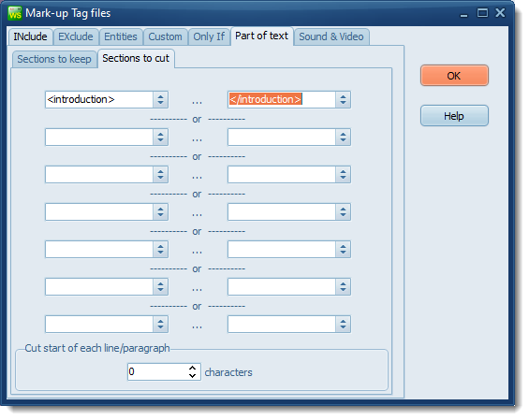Screen dimensions: 529x420
Task: Increase the cut characters count
Action: point(193,369)
